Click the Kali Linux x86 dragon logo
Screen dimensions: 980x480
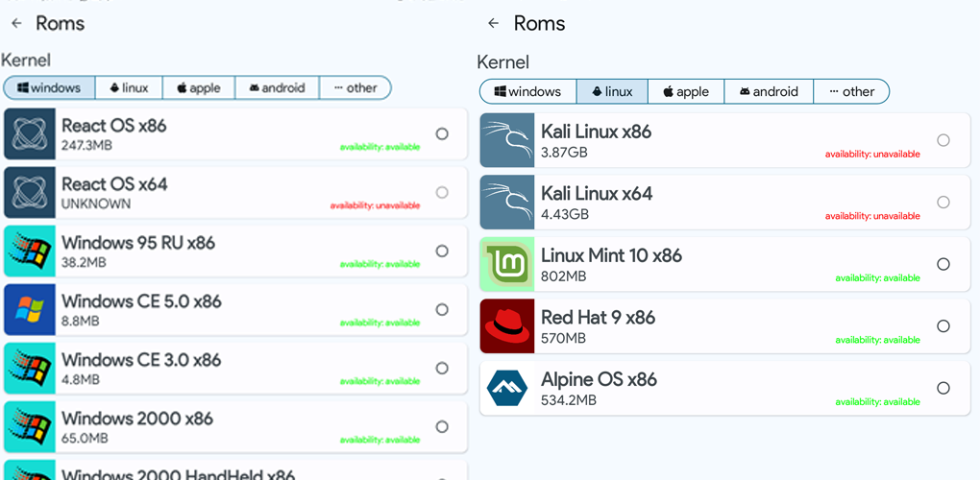[507, 140]
